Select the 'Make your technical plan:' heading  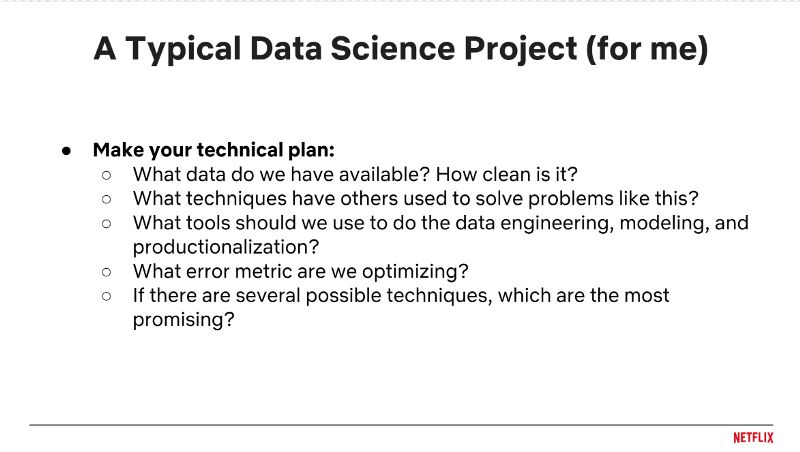click(214, 150)
